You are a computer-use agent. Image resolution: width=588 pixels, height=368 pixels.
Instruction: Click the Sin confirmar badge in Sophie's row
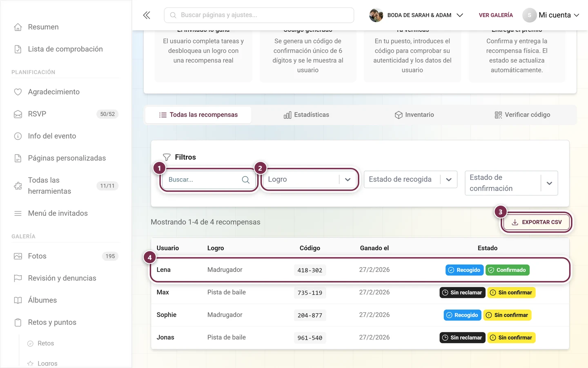507,315
